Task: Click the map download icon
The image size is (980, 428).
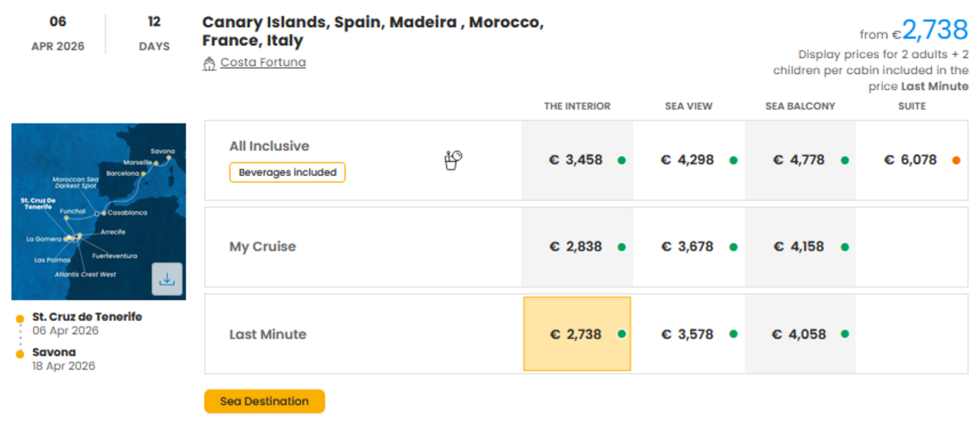Action: pos(167,279)
